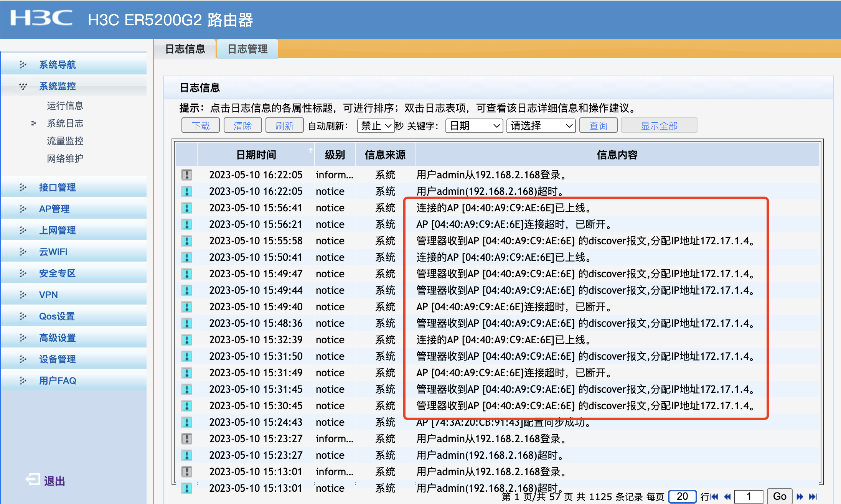841x504 pixels.
Task: Go to the last log page
Action: click(813, 497)
